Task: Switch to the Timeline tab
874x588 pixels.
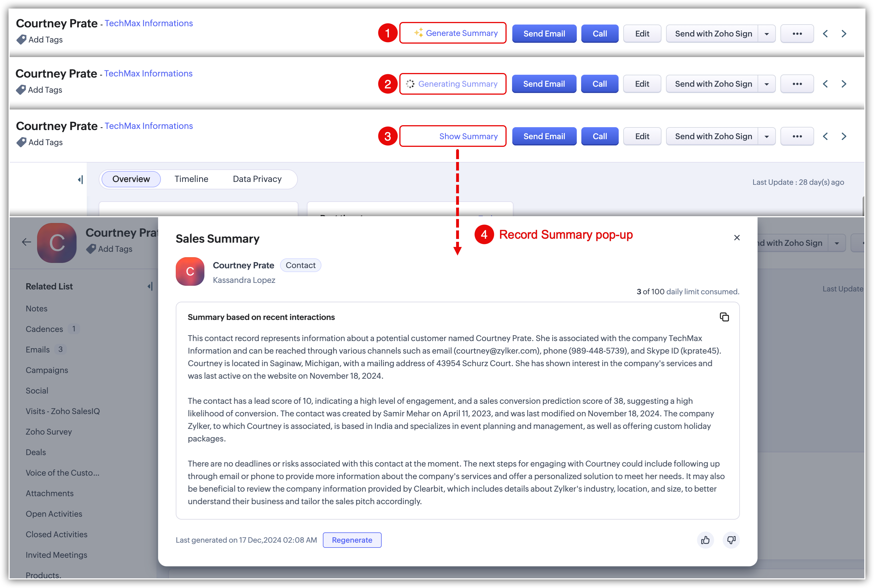Action: (x=191, y=179)
